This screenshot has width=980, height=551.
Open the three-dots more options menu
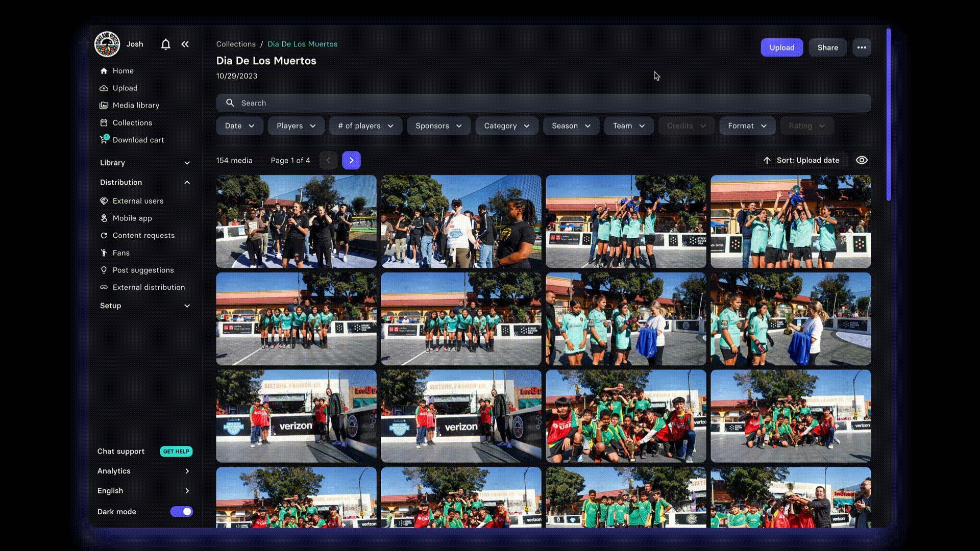pos(862,47)
